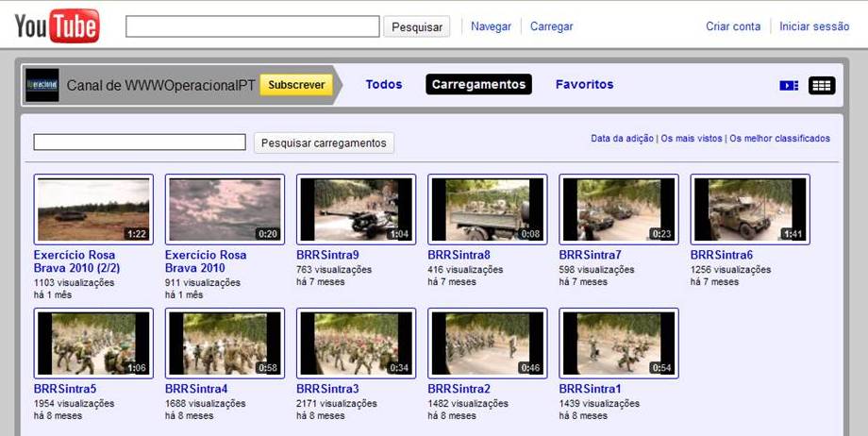Click the YouTube logo
The height and width of the screenshot is (436, 868).
pos(57,25)
